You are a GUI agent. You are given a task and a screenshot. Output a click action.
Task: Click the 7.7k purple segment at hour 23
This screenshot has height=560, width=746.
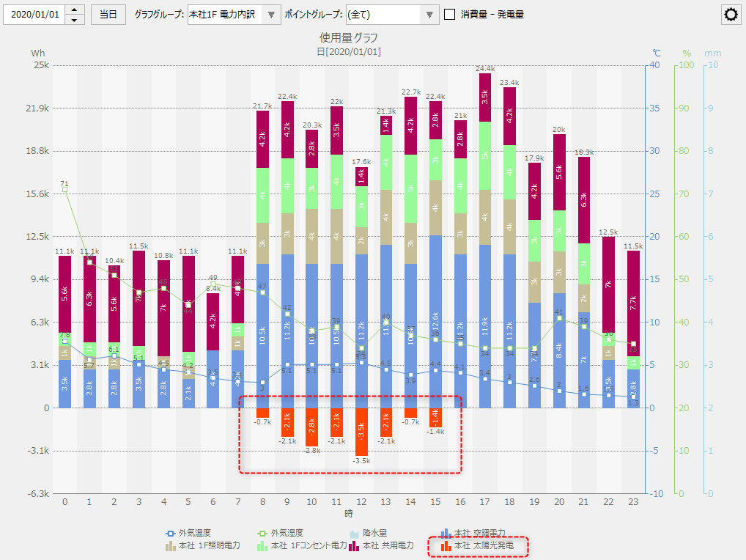(633, 303)
